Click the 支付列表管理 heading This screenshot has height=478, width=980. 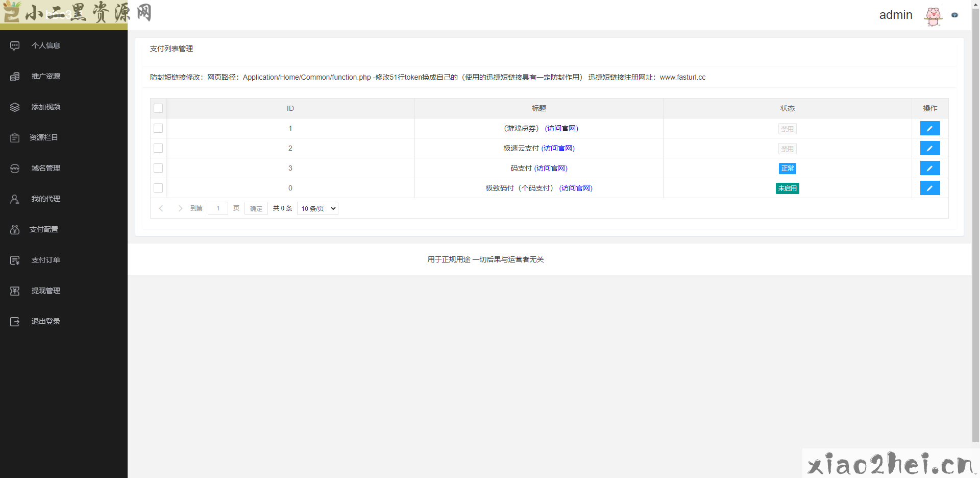coord(171,49)
